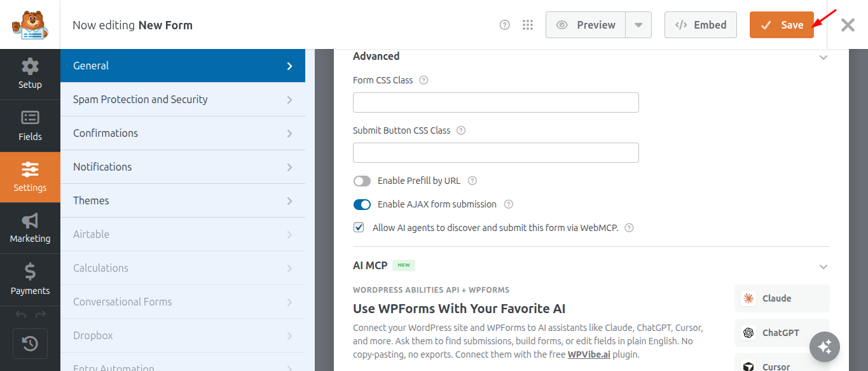Open the Marketing panel

tap(30, 228)
